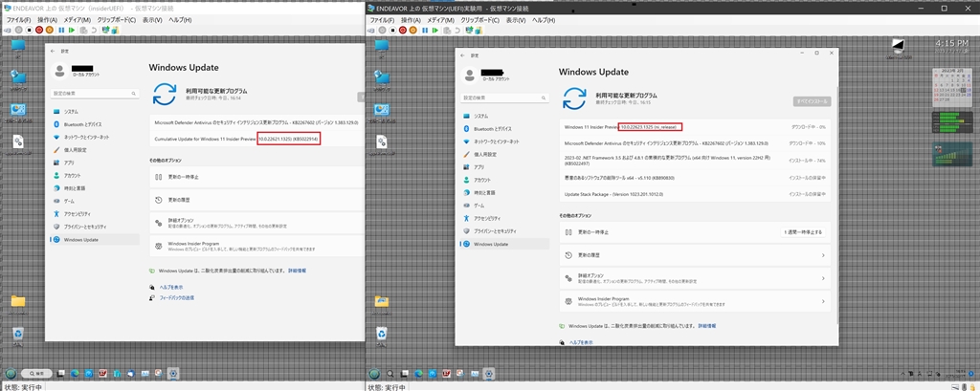This screenshot has height=391, width=980.
Task: Click Enhanced Session icon in insiderUEFI toolbar
Action: [106, 30]
